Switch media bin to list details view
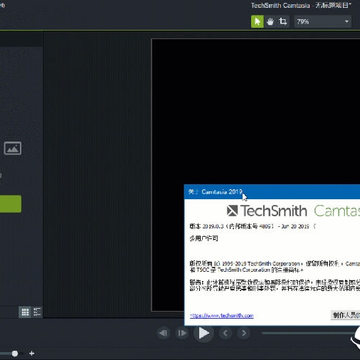360x360 pixels. (37, 312)
